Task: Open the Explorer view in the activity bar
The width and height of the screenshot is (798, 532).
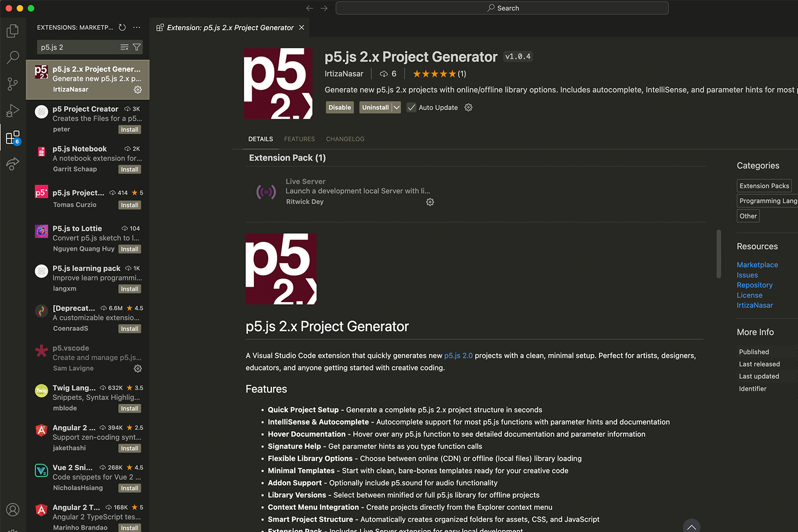Action: pos(12,30)
